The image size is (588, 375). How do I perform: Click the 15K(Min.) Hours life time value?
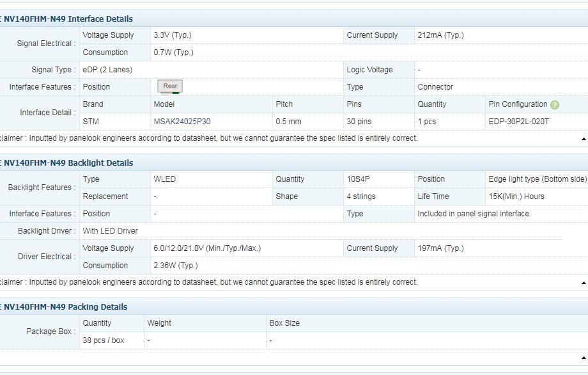point(516,196)
